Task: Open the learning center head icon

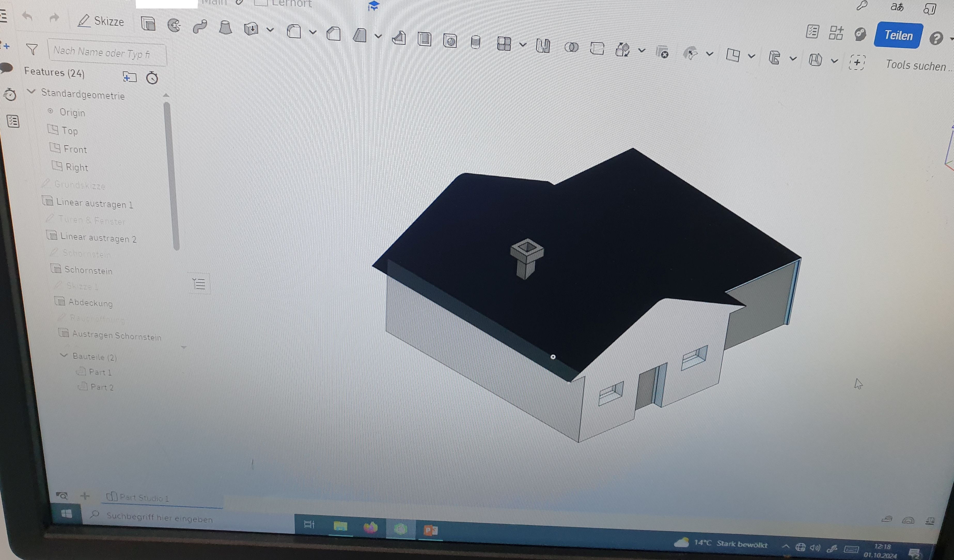Action: 860,34
